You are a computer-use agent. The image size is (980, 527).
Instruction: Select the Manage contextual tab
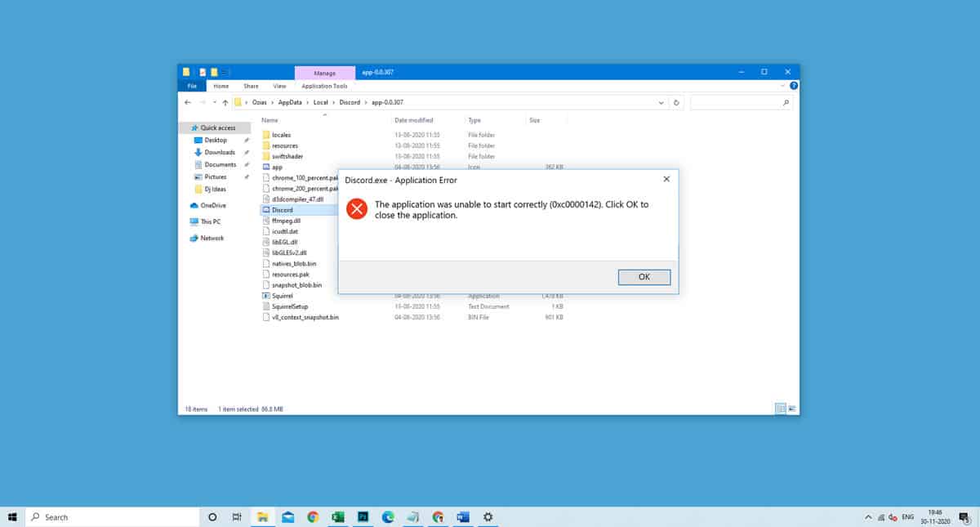pyautogui.click(x=324, y=73)
